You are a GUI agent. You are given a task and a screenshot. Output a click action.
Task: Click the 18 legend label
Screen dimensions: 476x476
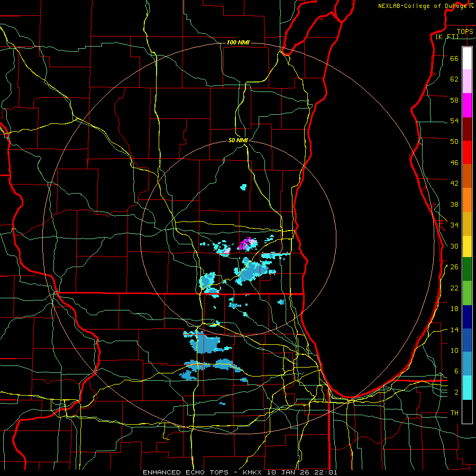click(x=454, y=309)
